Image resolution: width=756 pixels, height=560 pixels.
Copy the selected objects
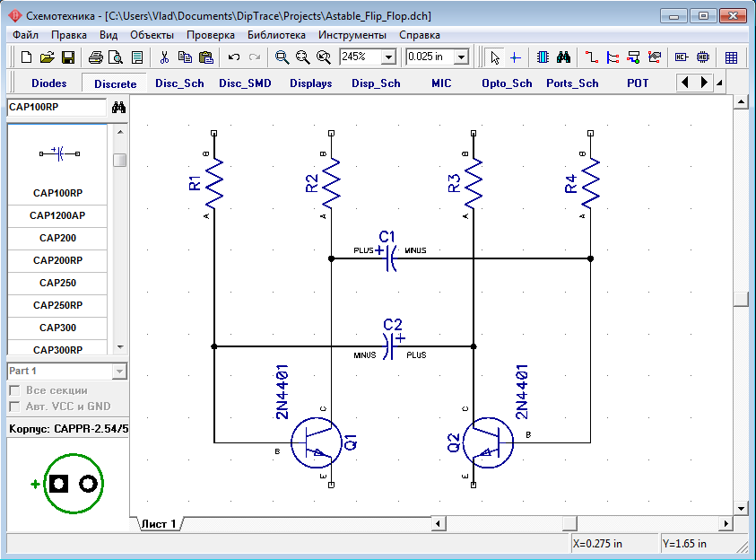(x=185, y=57)
